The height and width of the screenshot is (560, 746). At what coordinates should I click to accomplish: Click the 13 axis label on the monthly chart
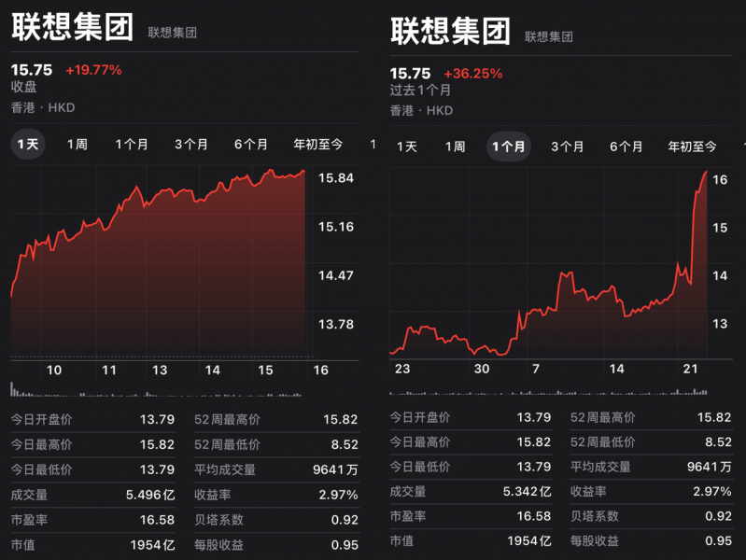point(720,324)
